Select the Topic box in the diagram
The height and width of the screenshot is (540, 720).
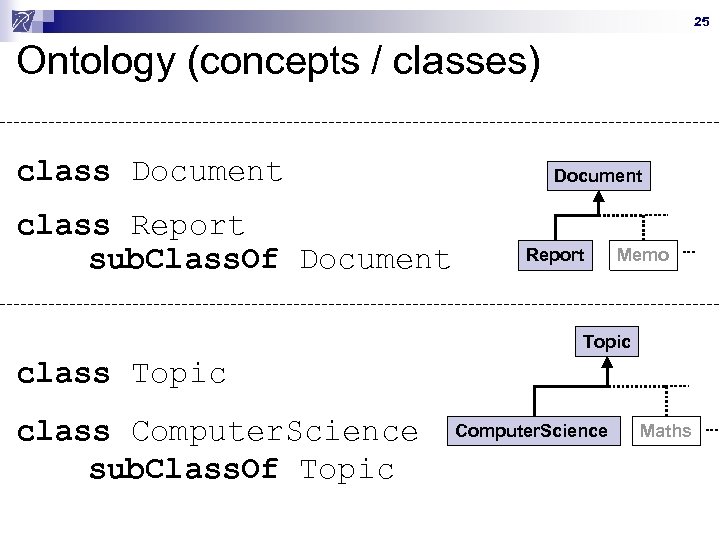tap(606, 342)
